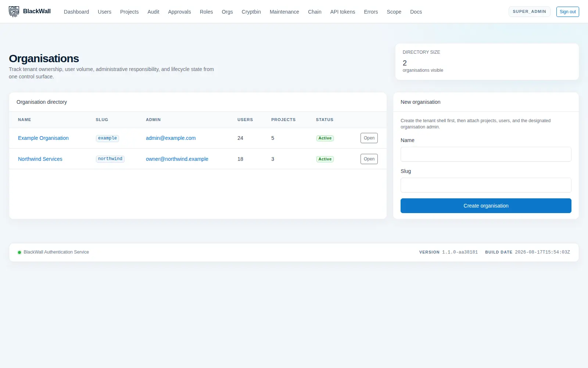Open API tokens page
The width and height of the screenshot is (588, 368).
[x=343, y=12]
